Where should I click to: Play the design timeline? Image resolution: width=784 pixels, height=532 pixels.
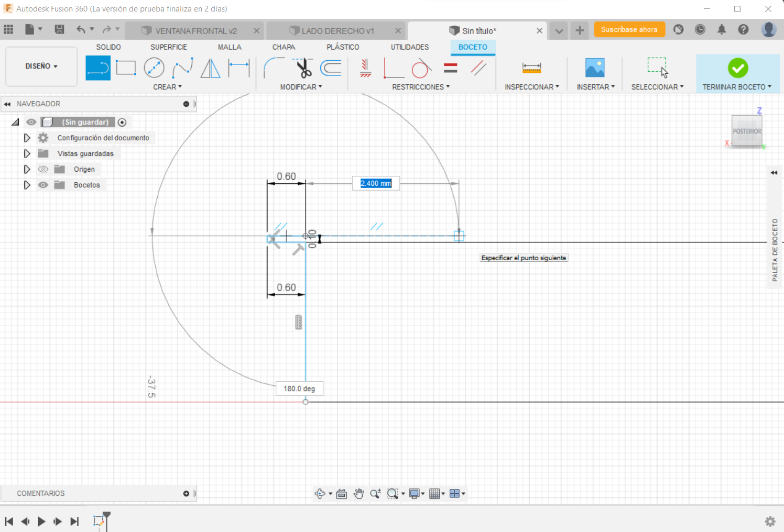click(x=41, y=521)
